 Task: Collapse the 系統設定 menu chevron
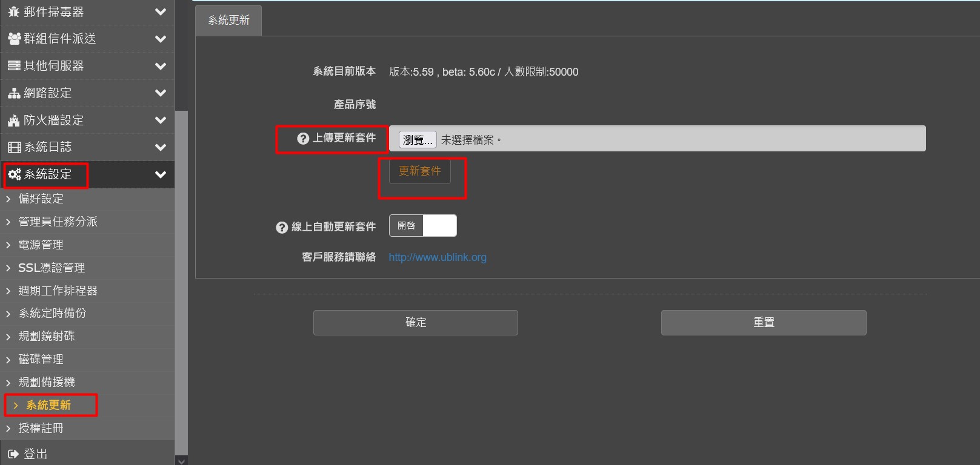tap(161, 174)
